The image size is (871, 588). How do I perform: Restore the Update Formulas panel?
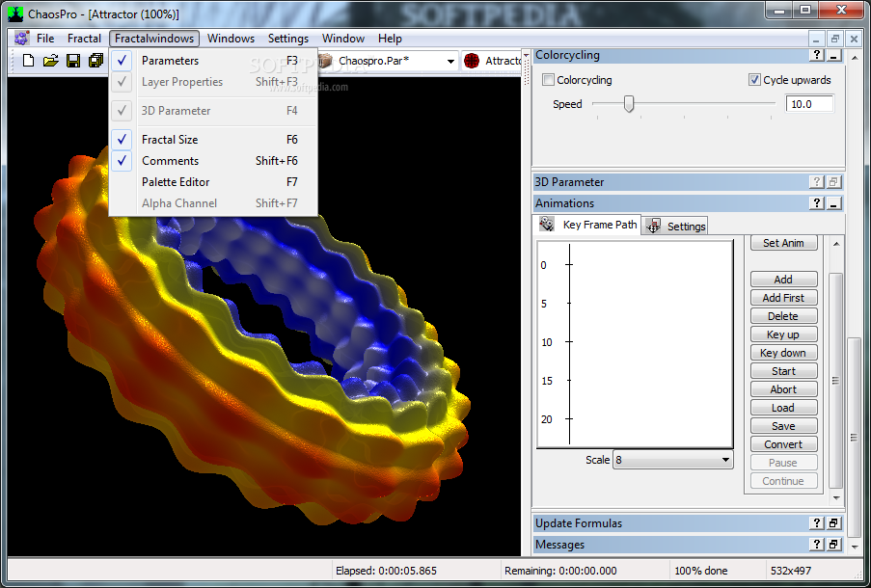coord(833,523)
